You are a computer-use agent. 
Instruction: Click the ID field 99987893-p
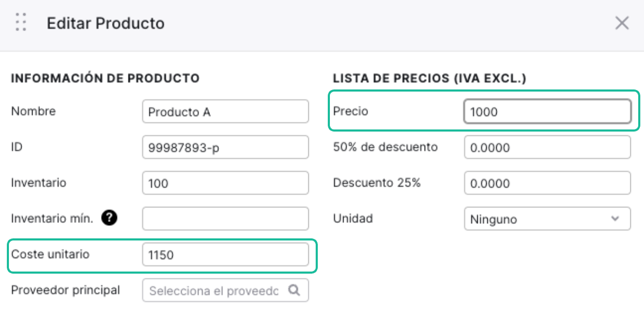click(x=225, y=147)
